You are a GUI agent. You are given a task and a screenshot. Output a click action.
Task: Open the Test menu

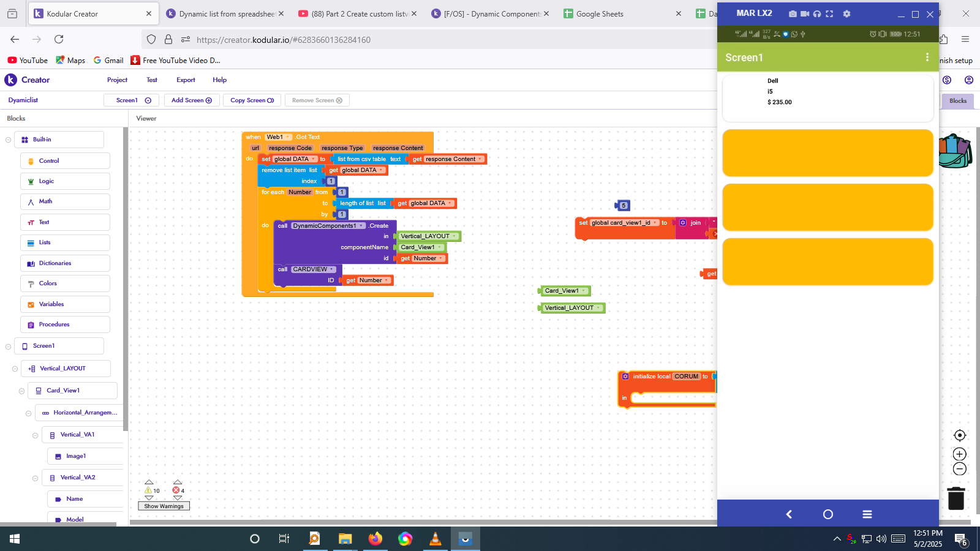coord(152,80)
